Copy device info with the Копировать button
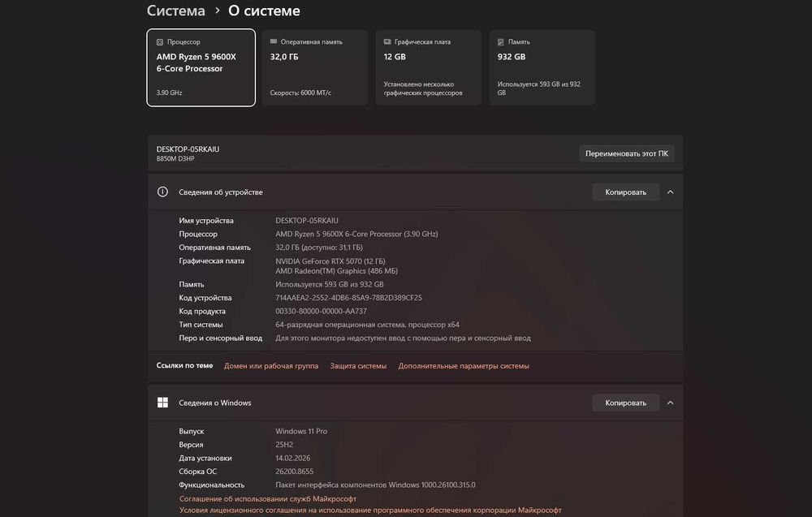This screenshot has width=812, height=517. tap(625, 192)
